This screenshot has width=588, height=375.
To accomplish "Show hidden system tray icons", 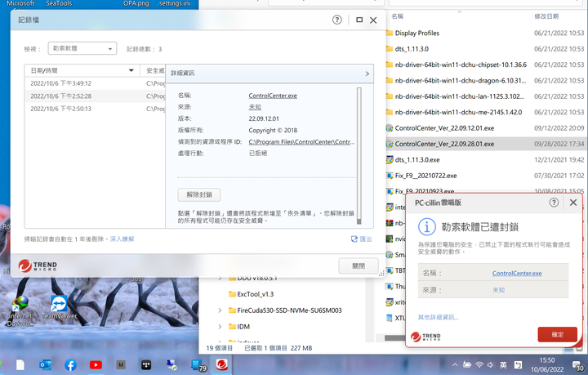I will coord(455,364).
